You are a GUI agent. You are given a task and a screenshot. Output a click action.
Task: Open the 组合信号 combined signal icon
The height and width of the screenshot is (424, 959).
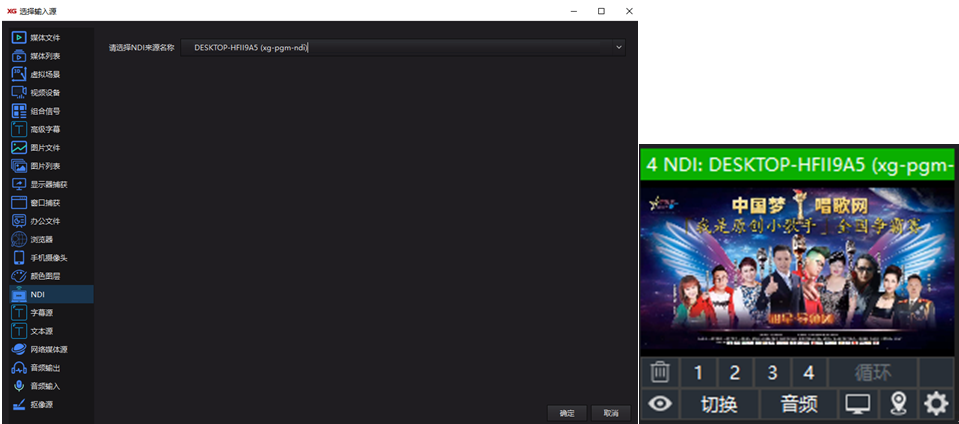pyautogui.click(x=19, y=111)
